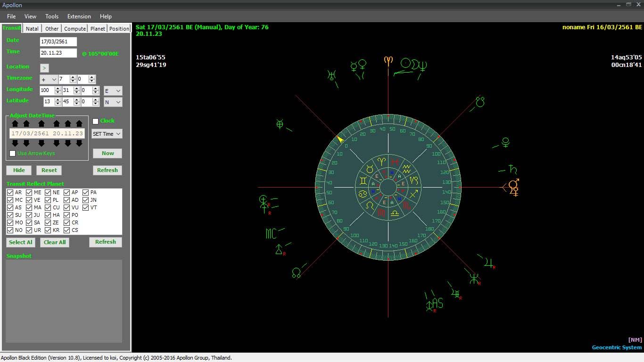This screenshot has width=644, height=362.
Task: Uncheck the JU planet checkbox
Action: (x=29, y=215)
